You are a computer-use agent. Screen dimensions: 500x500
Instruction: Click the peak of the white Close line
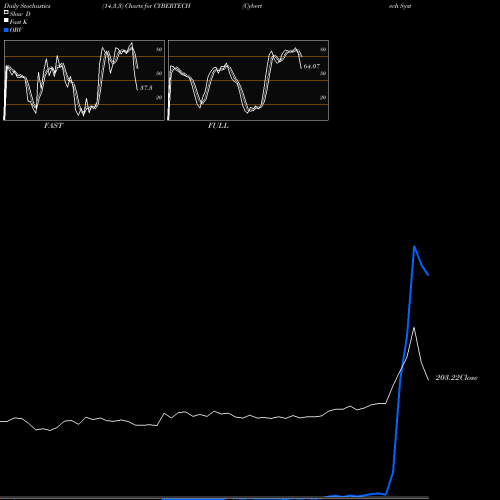coord(414,328)
